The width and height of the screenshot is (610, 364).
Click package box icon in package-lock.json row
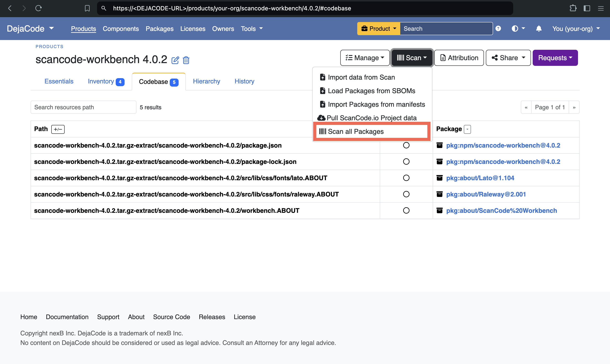point(439,162)
